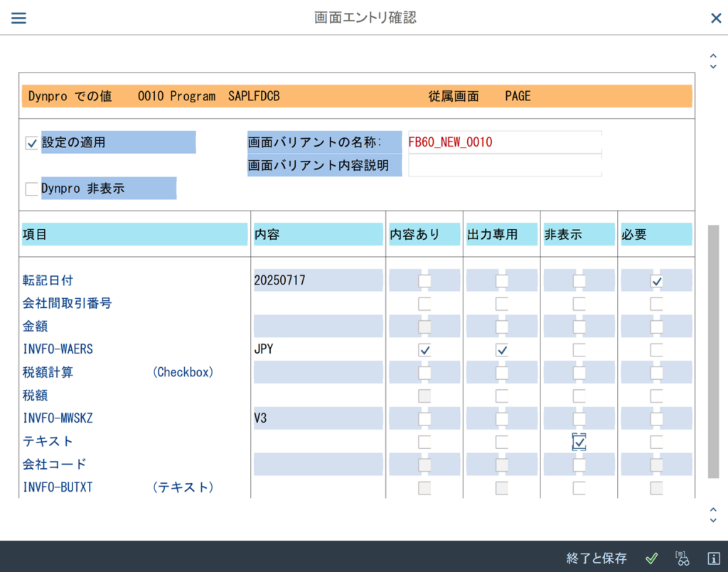The image size is (728, 572).
Task: Check 出力専用 for INVFO-MWSKZ
Action: pos(501,419)
